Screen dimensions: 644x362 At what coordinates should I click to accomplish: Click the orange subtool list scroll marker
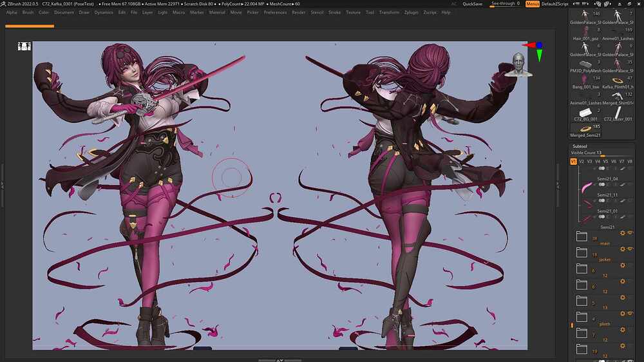572,325
